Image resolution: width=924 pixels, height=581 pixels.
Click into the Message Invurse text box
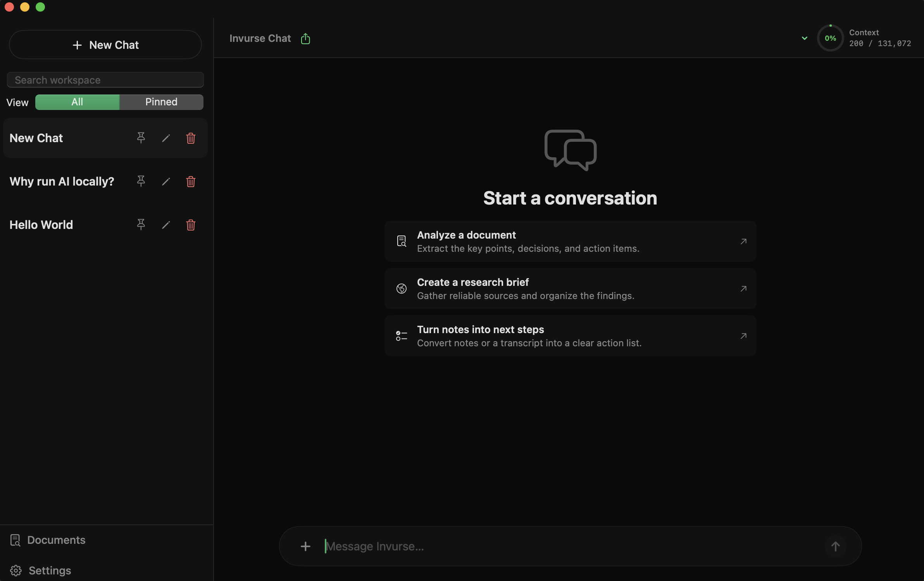click(x=570, y=546)
